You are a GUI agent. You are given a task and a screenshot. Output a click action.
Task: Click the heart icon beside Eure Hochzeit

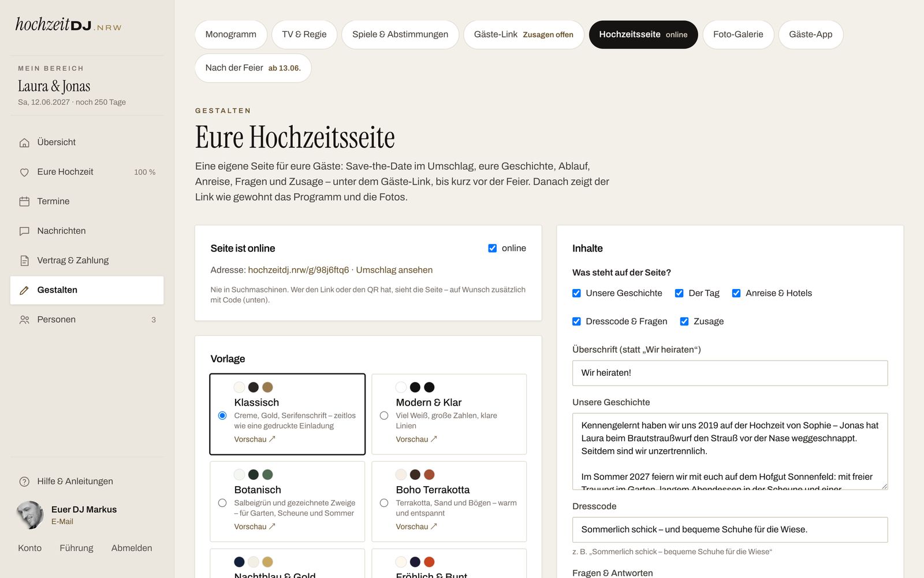tap(24, 172)
